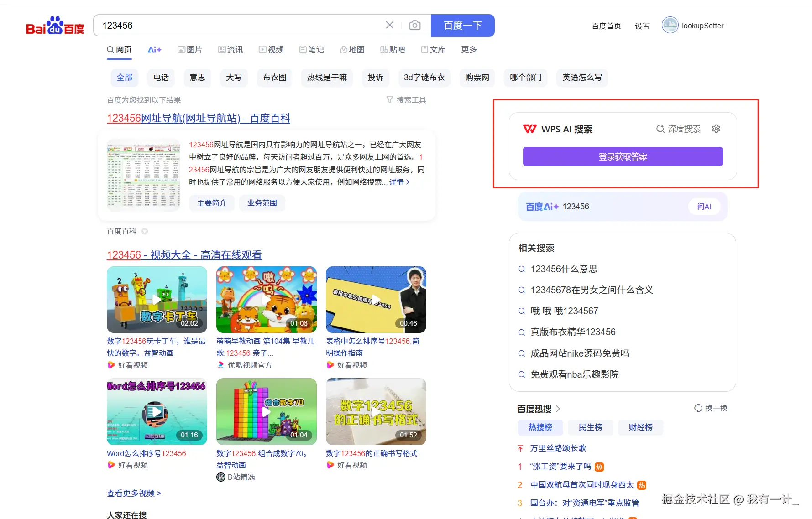Click the Baidu logo
812x519 pixels.
pyautogui.click(x=55, y=26)
